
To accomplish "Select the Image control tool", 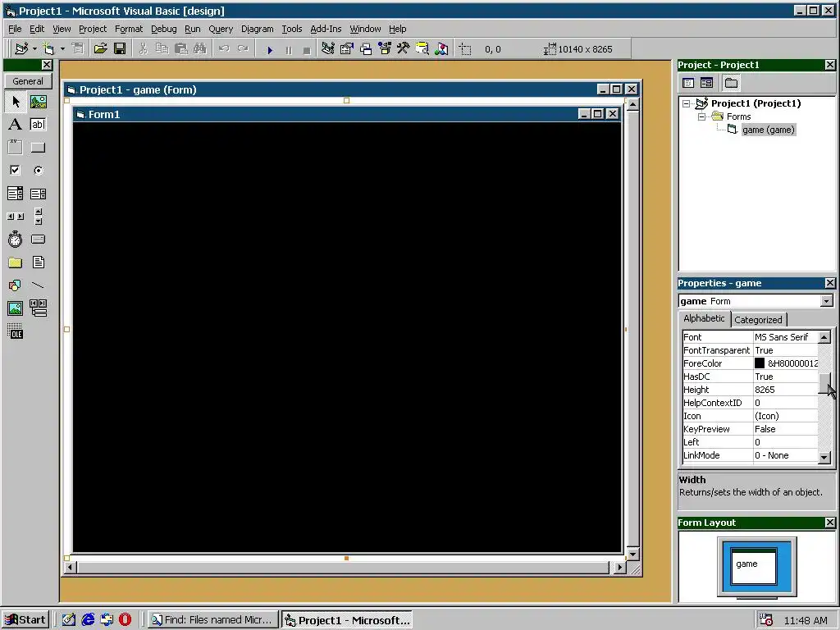I will pyautogui.click(x=16, y=308).
